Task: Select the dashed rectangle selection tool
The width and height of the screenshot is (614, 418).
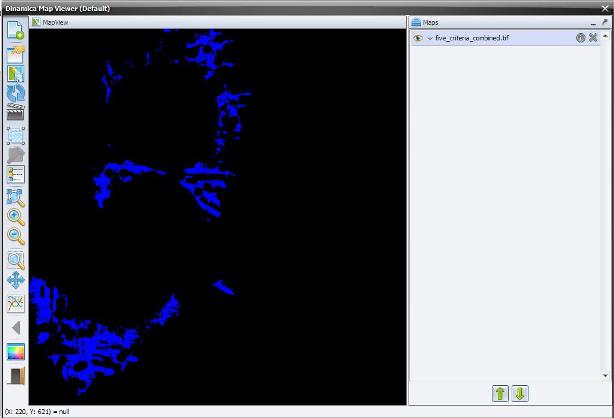Action: (x=16, y=136)
